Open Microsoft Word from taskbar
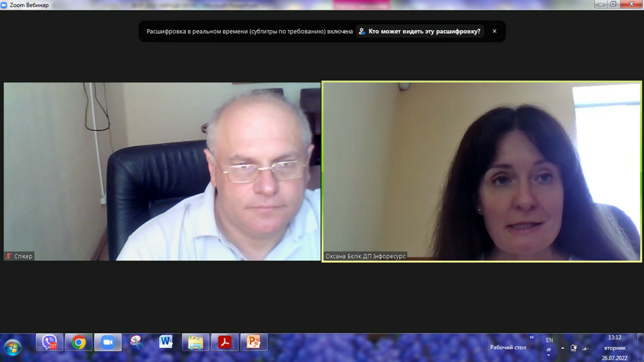Screen dimensions: 644x362 [166, 343]
